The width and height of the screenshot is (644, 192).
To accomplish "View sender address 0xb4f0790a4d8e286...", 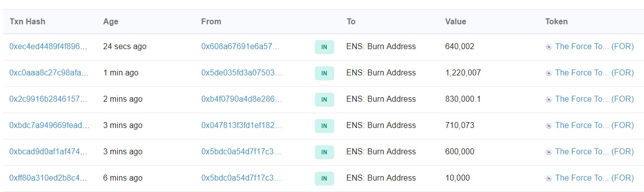I will coord(242,99).
